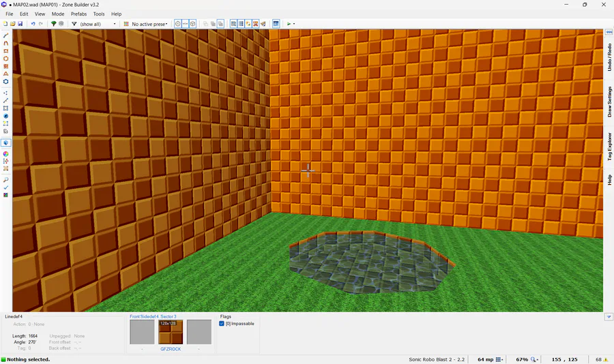The image size is (614, 364).
Task: Open the Prefabs menu
Action: coord(78,14)
